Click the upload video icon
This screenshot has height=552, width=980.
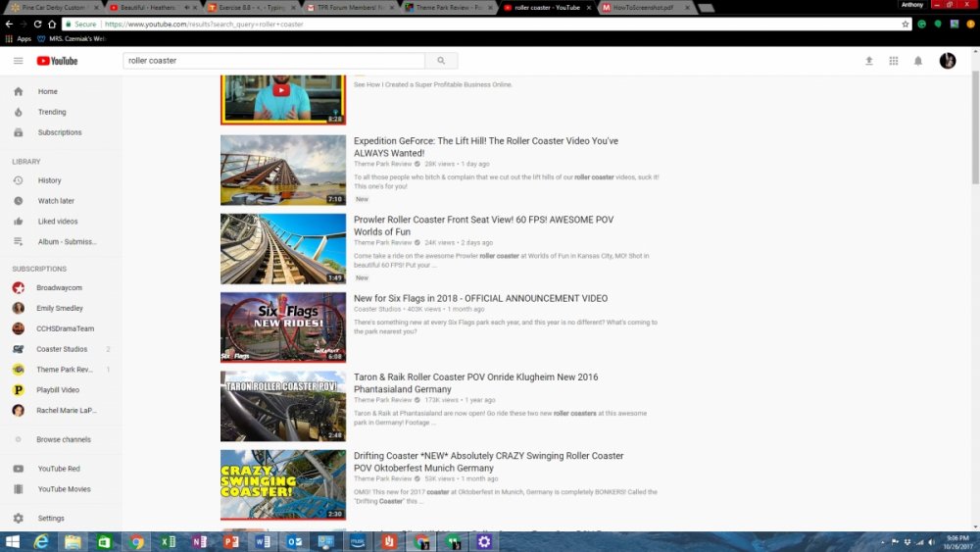pyautogui.click(x=868, y=61)
